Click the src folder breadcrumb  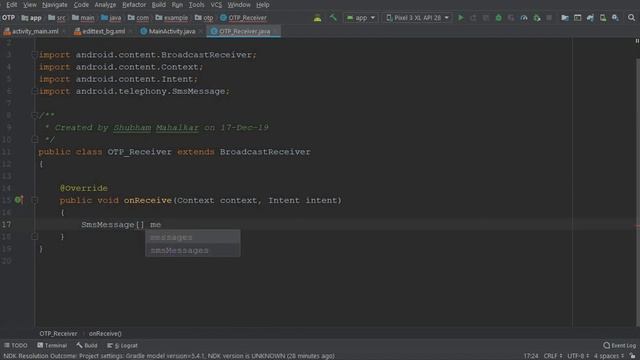[57, 18]
